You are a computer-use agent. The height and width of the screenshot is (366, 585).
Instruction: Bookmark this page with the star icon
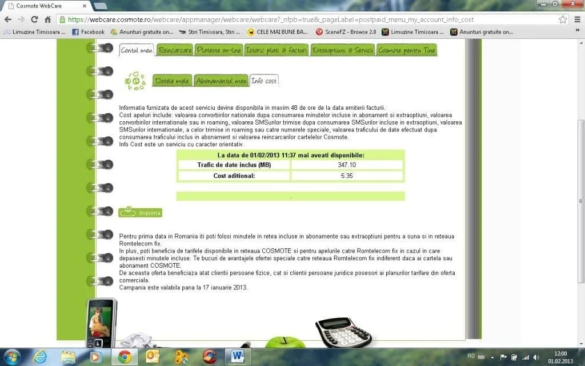(563, 19)
